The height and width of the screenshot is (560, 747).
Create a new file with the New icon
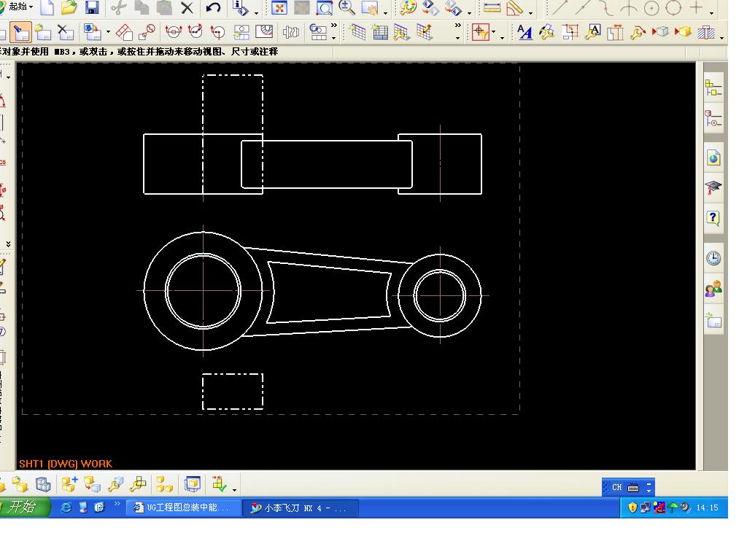tap(47, 7)
